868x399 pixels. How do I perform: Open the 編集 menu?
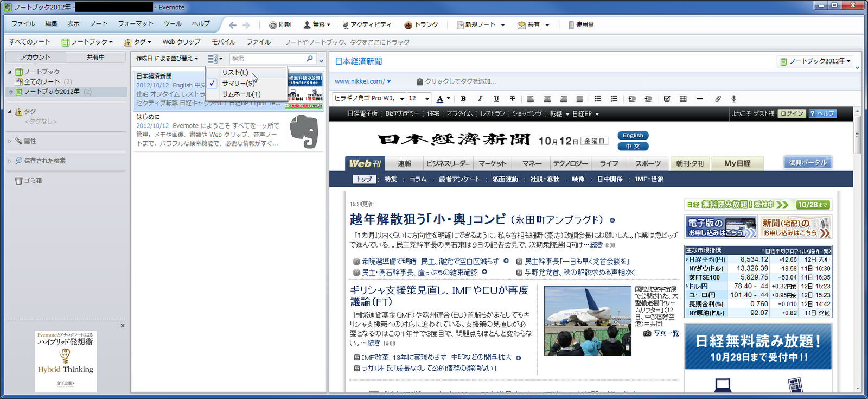(x=51, y=23)
